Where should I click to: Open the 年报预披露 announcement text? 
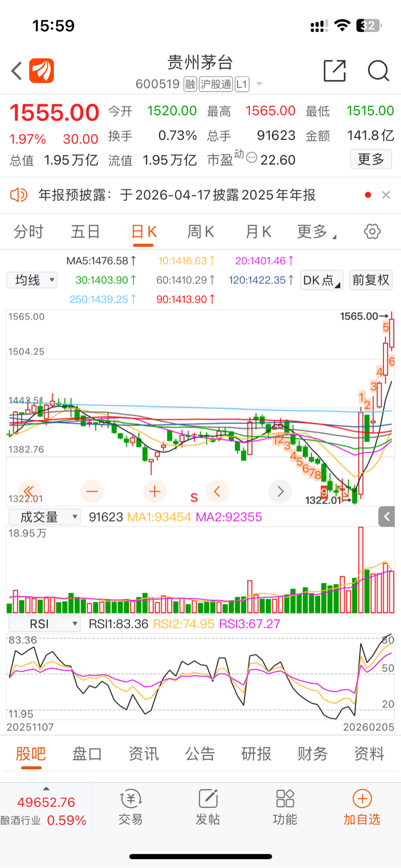click(177, 195)
